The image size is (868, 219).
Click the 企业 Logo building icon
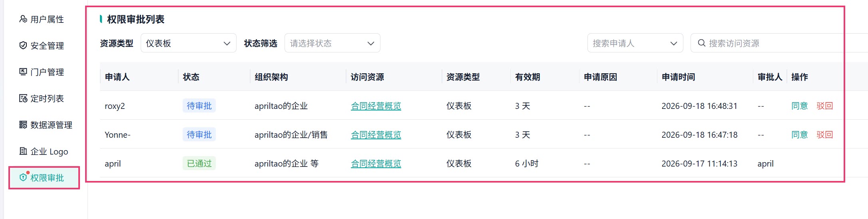[x=23, y=151]
